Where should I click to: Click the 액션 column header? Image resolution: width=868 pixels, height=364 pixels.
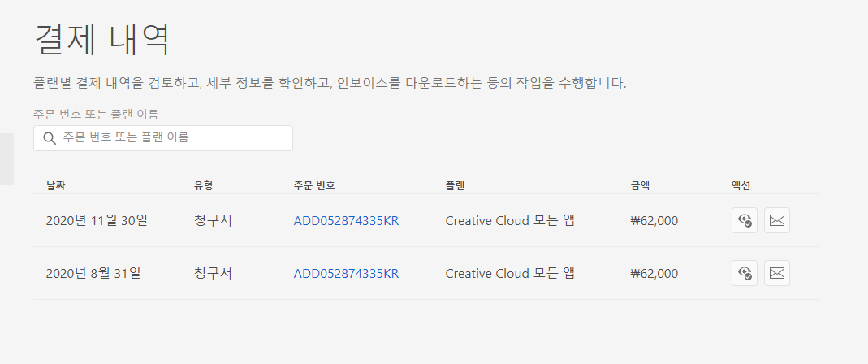(741, 185)
